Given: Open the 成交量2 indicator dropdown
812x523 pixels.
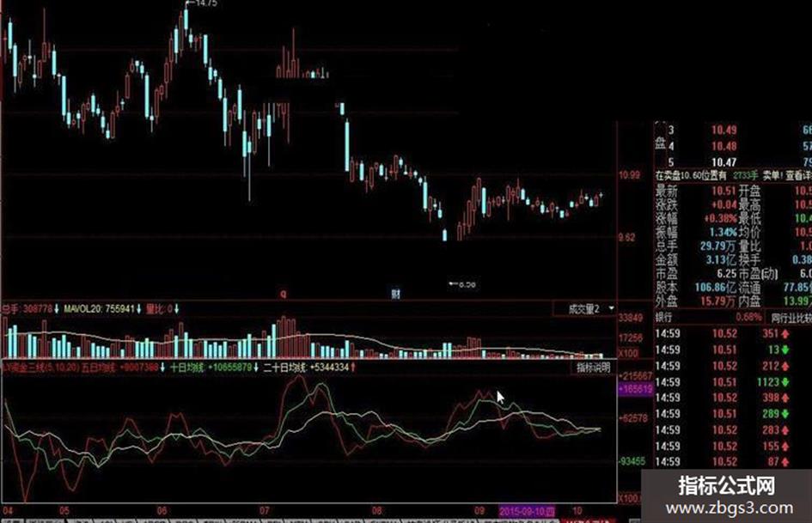Looking at the screenshot, I should pyautogui.click(x=612, y=308).
